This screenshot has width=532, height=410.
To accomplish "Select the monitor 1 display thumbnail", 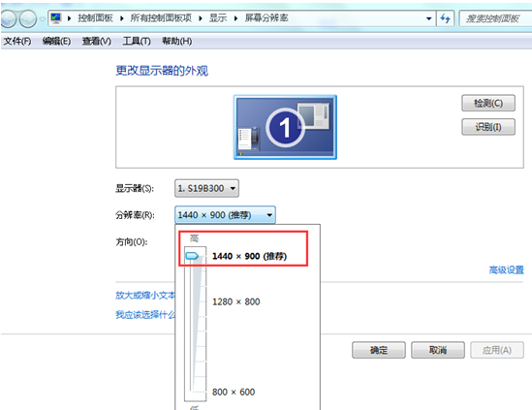I will [x=285, y=127].
